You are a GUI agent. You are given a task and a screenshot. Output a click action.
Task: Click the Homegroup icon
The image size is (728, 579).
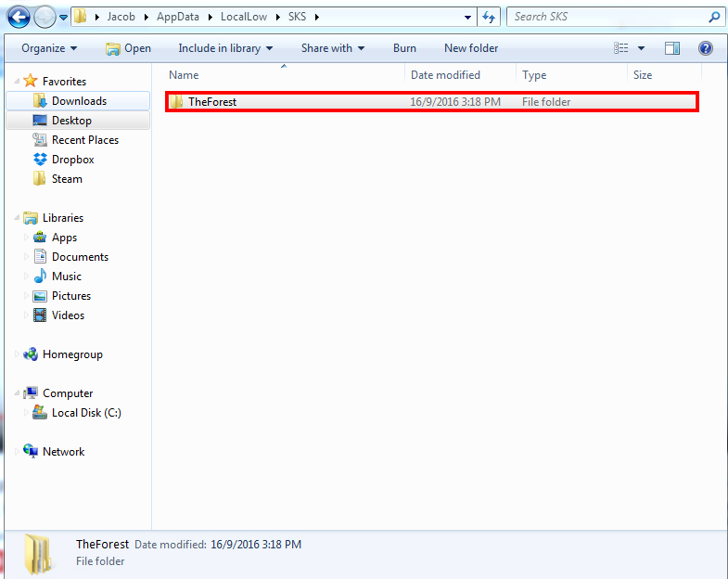[x=31, y=354]
